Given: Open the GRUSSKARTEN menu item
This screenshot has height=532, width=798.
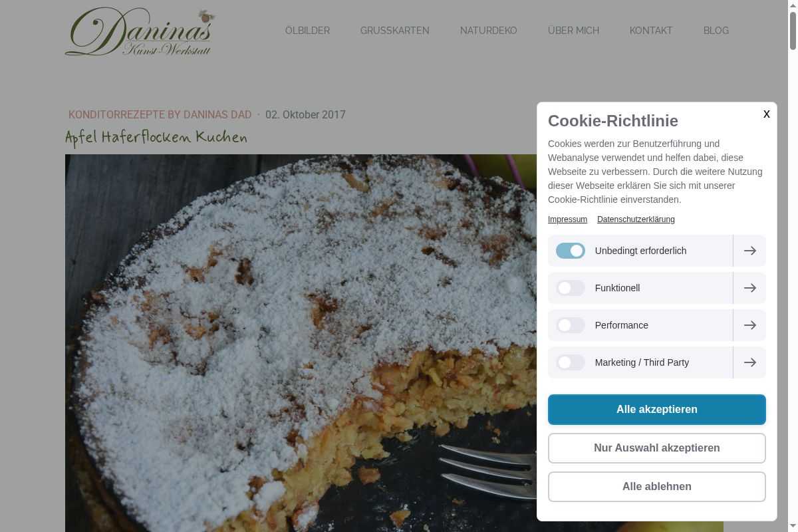Looking at the screenshot, I should pyautogui.click(x=395, y=31).
